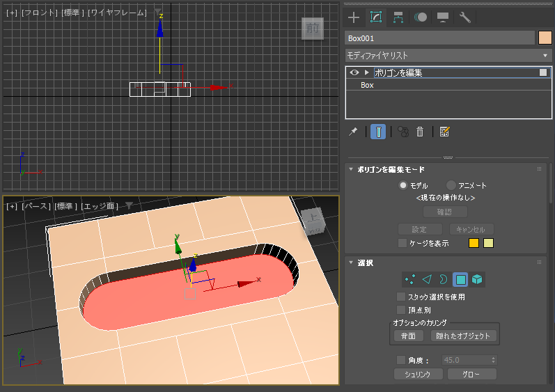Collapse the ポリゴンを編集モード rollout
The image size is (555, 392).
[351, 169]
